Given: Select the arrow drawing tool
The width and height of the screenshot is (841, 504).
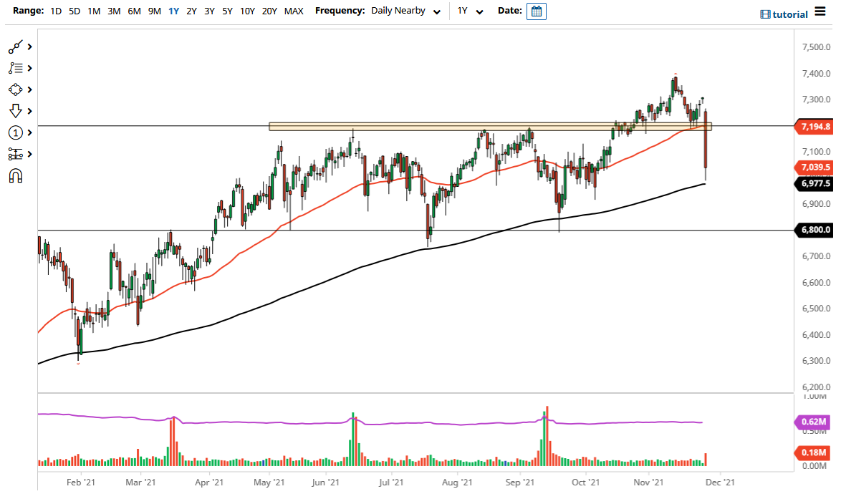Looking at the screenshot, I should (16, 111).
